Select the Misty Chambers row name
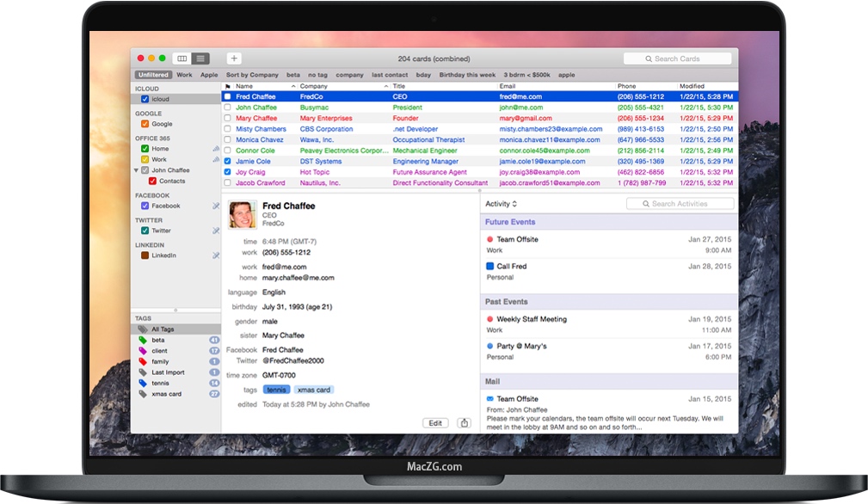The width and height of the screenshot is (868, 504). [261, 129]
